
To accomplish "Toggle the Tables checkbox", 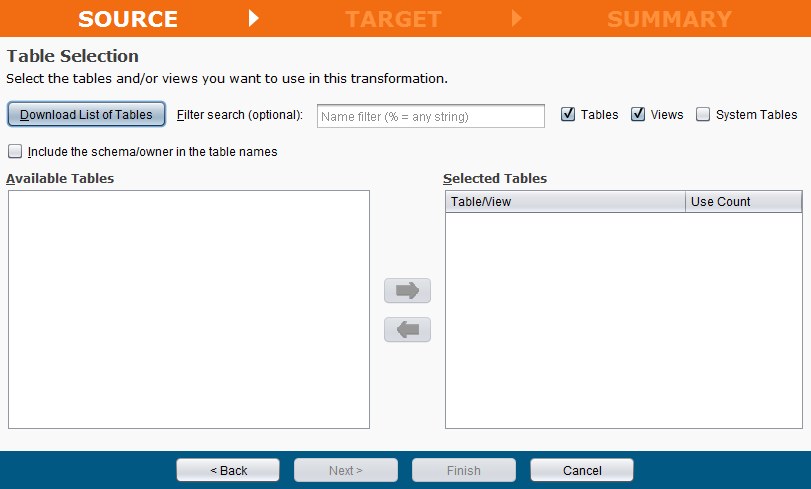I will point(568,115).
